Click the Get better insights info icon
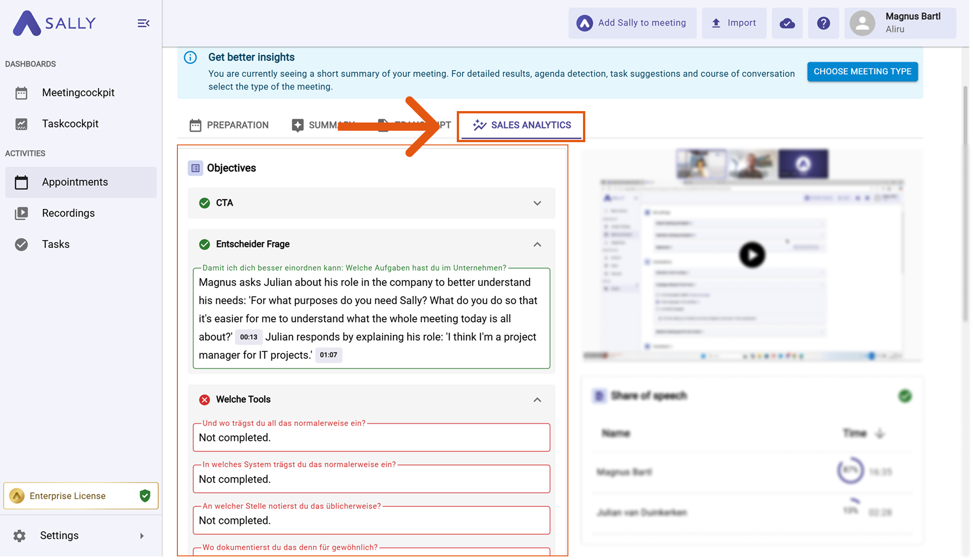Screen dimensions: 973x560 (x=190, y=57)
